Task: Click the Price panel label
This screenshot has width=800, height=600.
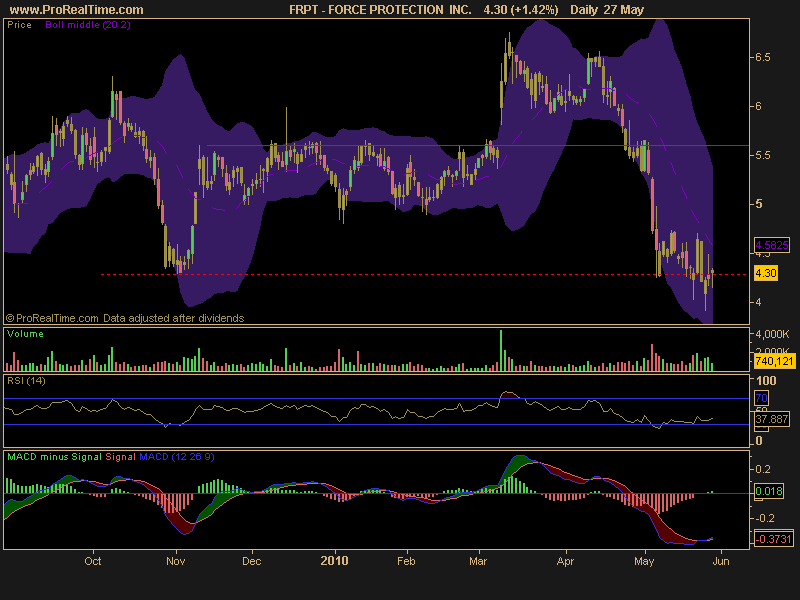Action: pyautogui.click(x=19, y=24)
